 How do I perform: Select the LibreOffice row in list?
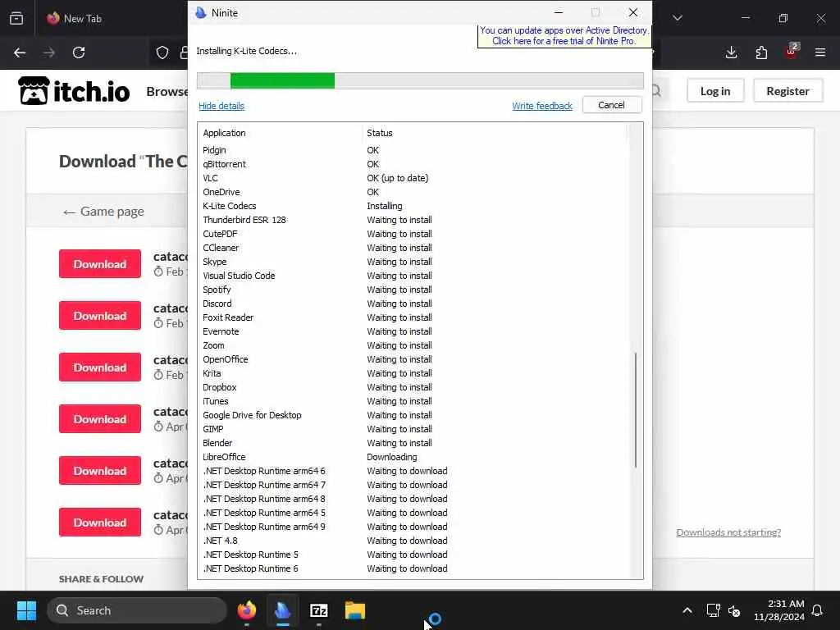click(414, 457)
